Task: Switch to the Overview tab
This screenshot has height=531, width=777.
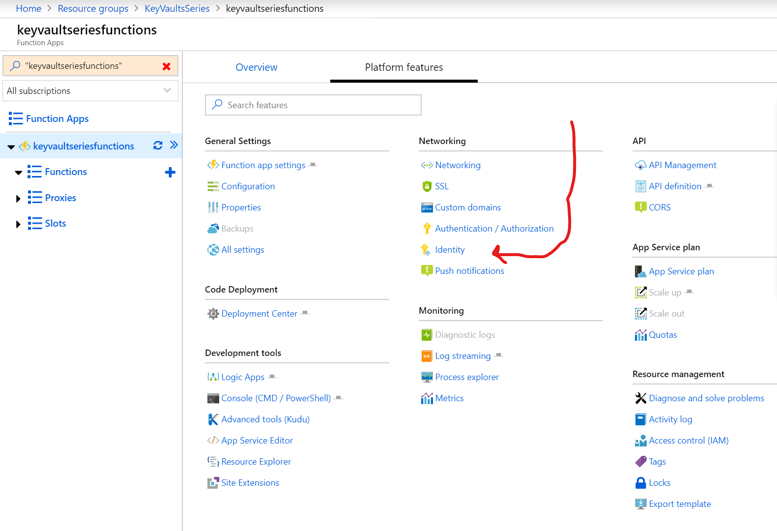Action: coord(256,67)
